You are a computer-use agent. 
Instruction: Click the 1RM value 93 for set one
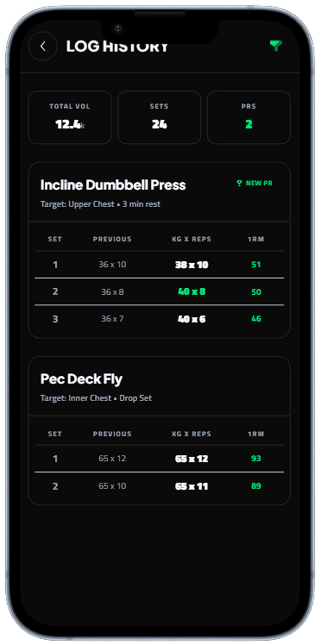[x=256, y=458]
